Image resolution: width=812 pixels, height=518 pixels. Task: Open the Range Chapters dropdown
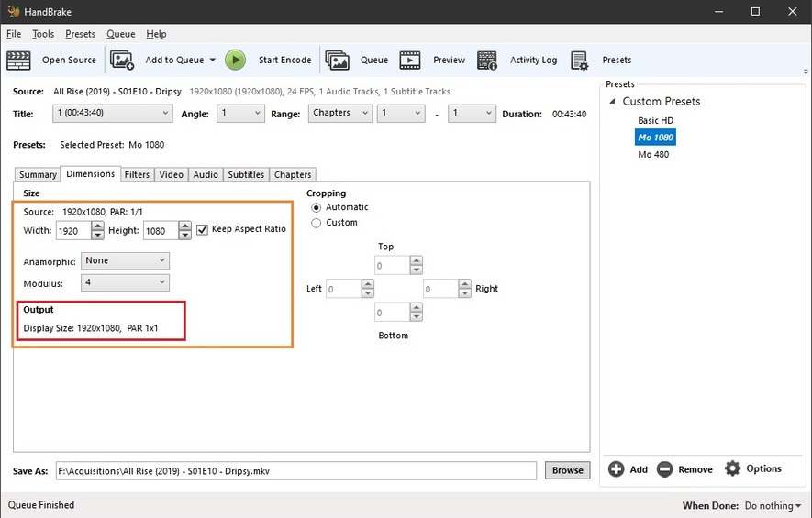click(340, 114)
